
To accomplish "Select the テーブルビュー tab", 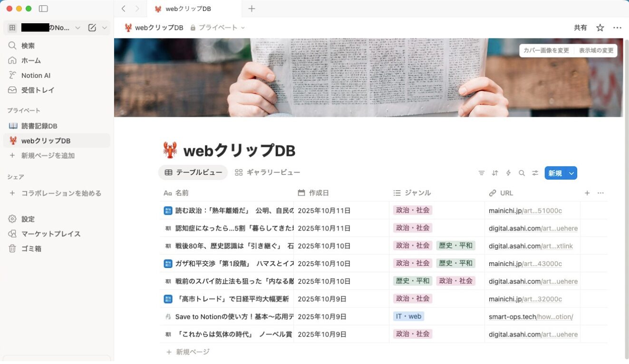I will (x=193, y=172).
